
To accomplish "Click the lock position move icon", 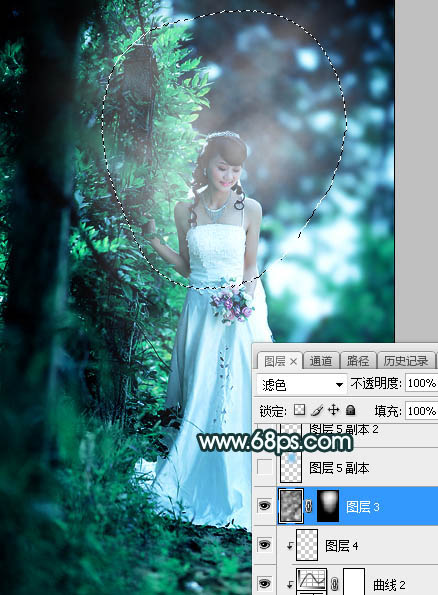I will 333,410.
